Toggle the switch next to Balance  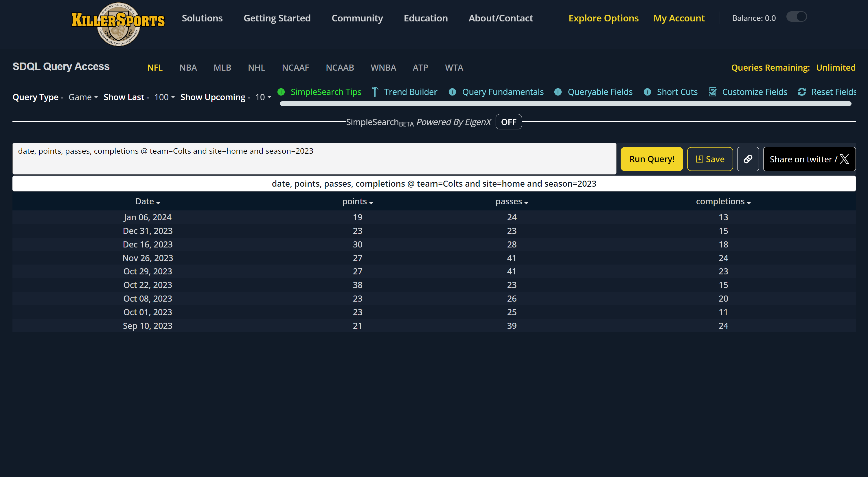797,17
